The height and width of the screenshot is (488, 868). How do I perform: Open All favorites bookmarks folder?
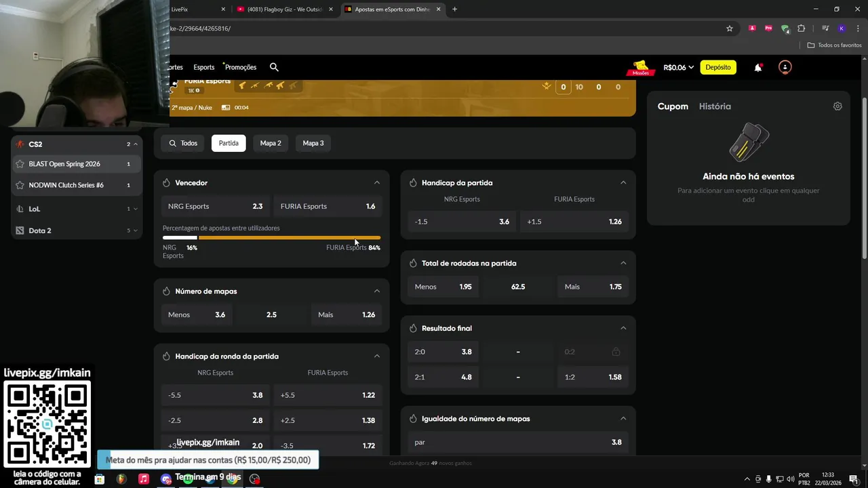tap(834, 45)
